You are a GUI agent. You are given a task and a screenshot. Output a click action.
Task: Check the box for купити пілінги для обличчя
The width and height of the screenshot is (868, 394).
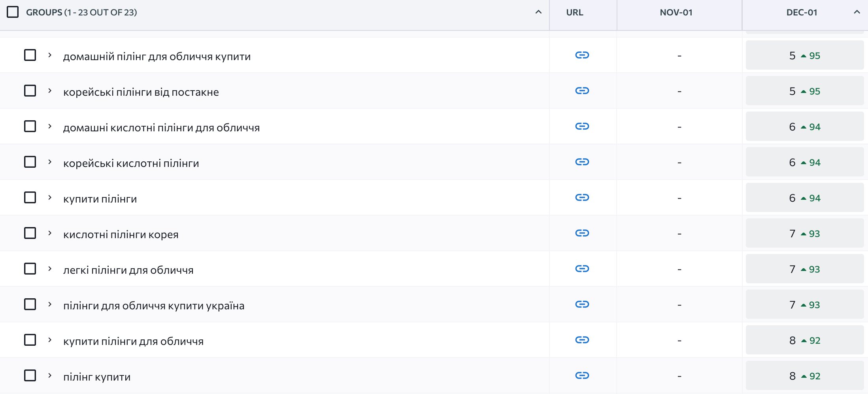click(x=30, y=340)
